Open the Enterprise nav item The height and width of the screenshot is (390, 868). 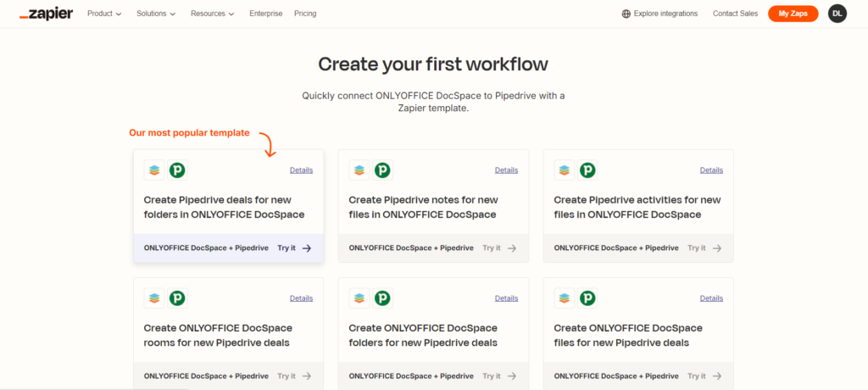pos(265,14)
